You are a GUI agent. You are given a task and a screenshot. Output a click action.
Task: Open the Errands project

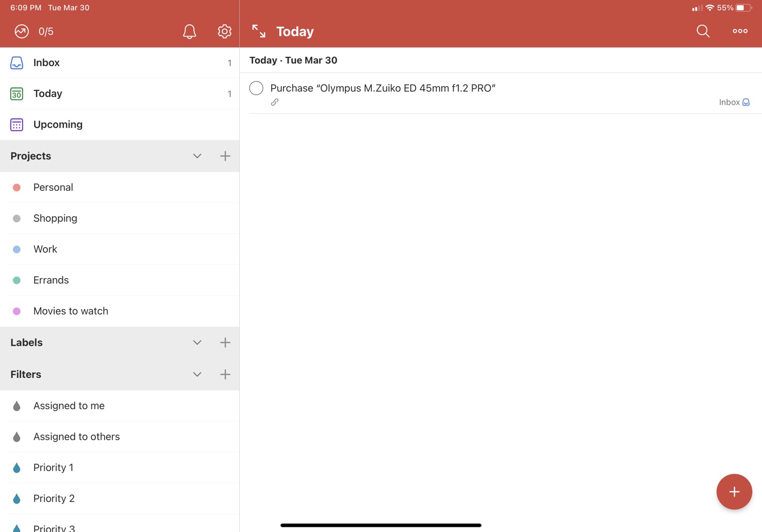[119, 280]
